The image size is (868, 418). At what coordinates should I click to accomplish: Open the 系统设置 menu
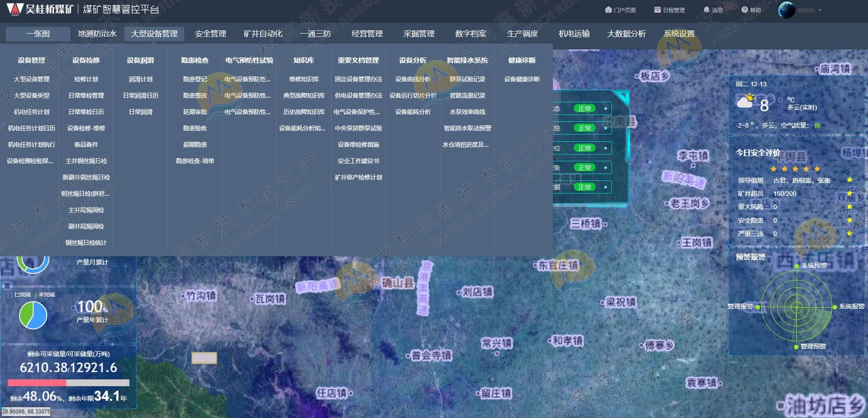[679, 34]
